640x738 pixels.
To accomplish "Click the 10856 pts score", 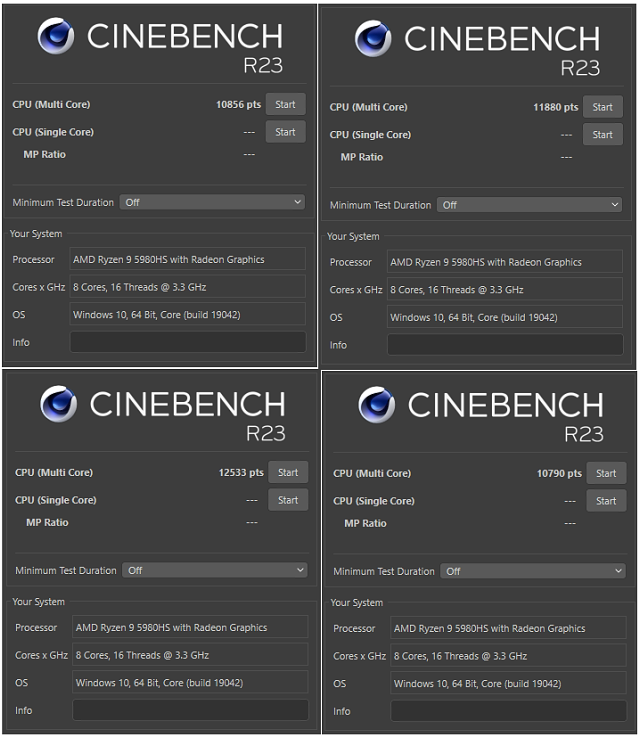I will coord(238,104).
